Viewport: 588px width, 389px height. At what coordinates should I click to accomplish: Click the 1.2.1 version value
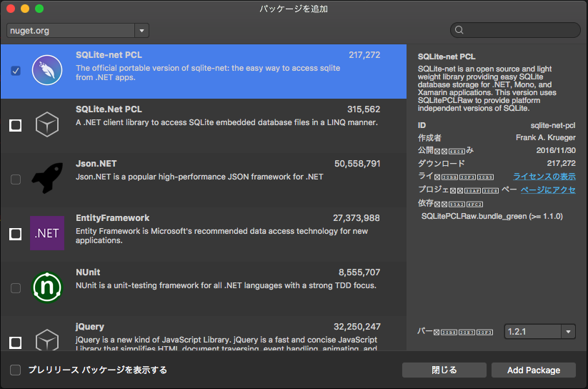(517, 332)
